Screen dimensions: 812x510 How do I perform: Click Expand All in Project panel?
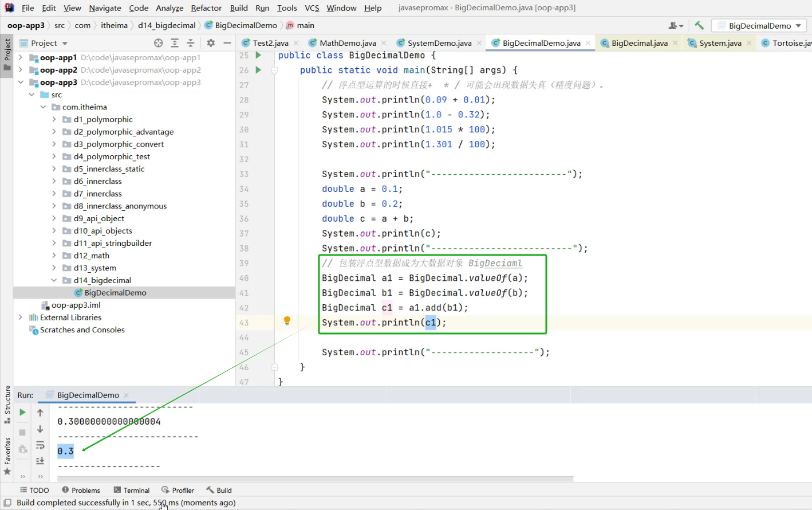tap(175, 43)
